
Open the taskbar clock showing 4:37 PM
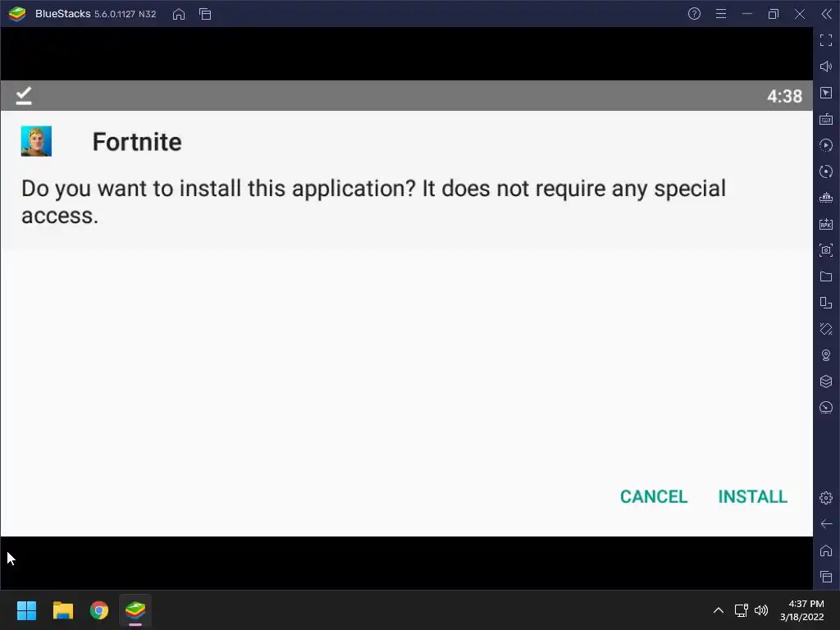pos(802,610)
